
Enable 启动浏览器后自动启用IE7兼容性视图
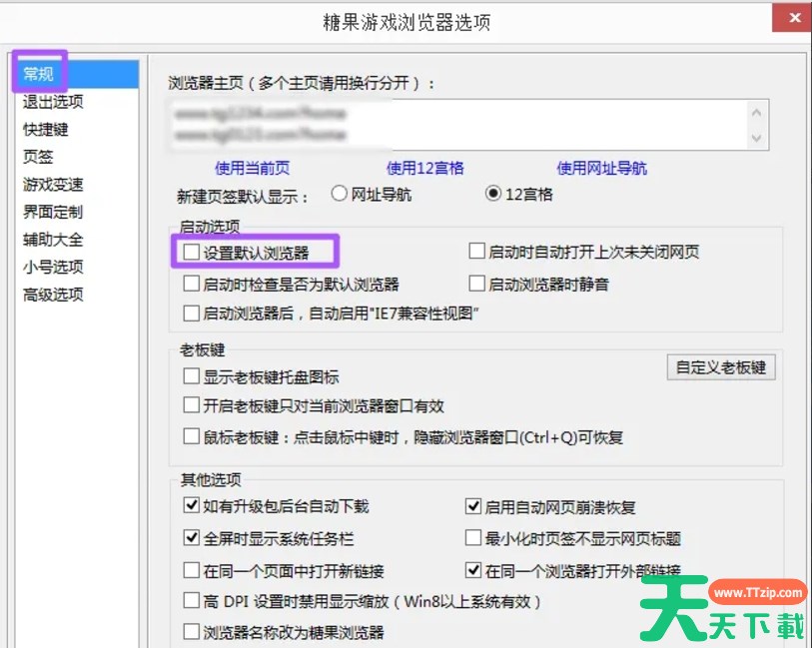coord(190,314)
